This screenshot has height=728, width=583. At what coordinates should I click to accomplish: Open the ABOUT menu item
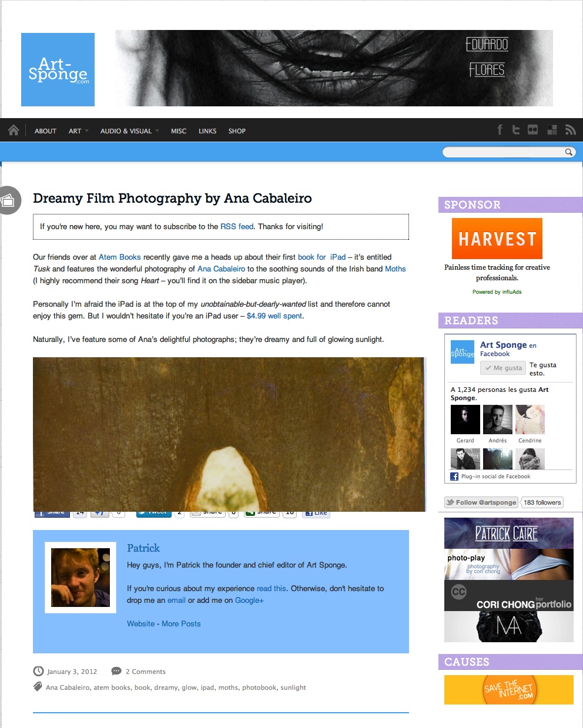coord(45,131)
